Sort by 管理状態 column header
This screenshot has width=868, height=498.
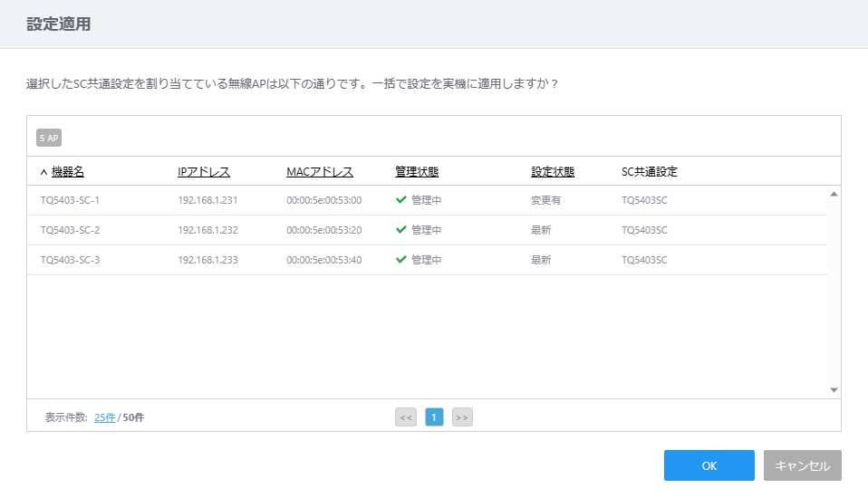pos(417,171)
